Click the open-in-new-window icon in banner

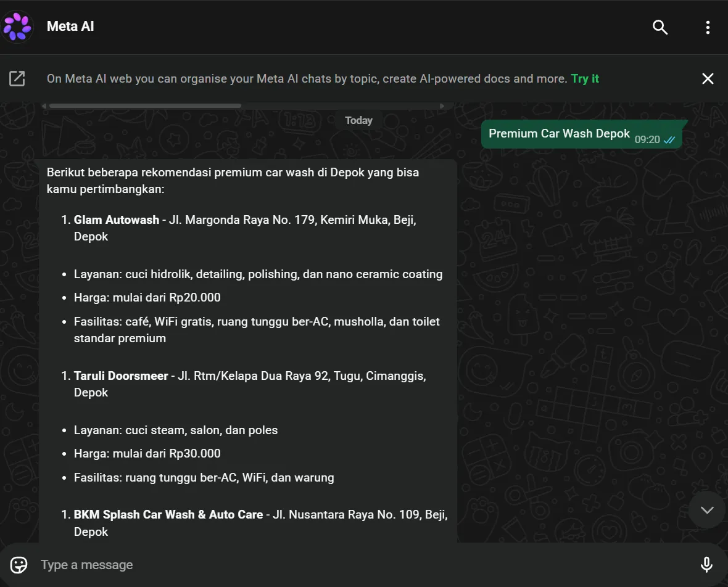pos(17,78)
